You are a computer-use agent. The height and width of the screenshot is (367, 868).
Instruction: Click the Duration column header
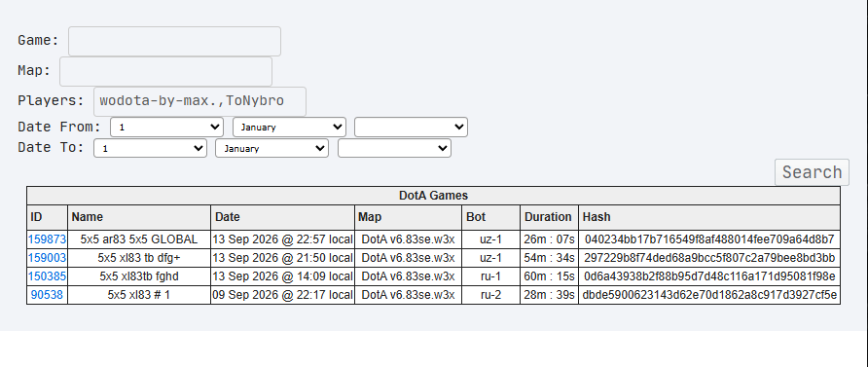[x=549, y=217]
